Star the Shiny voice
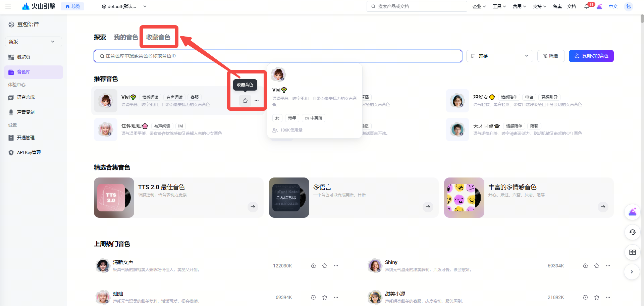 597,266
